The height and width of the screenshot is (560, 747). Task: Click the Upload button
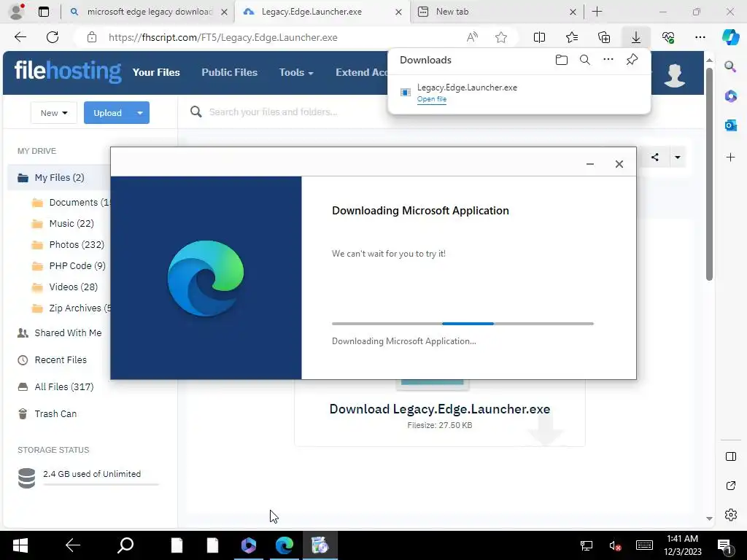click(108, 113)
